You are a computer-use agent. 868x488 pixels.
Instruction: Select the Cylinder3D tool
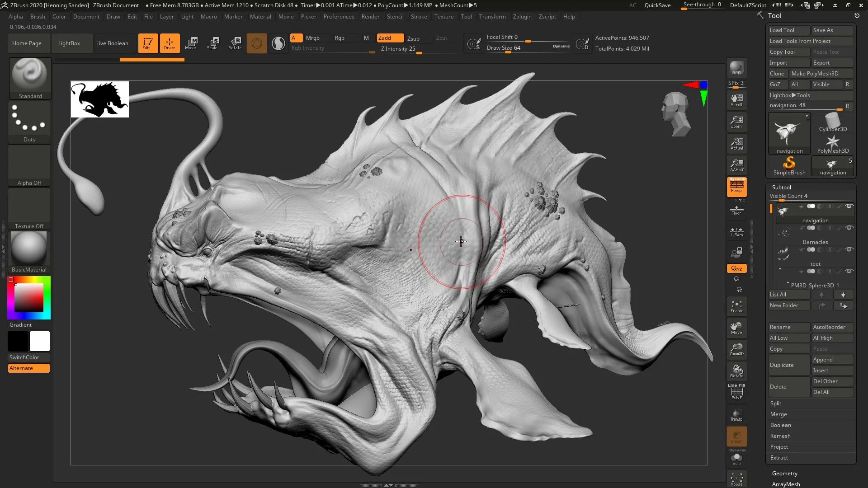833,122
